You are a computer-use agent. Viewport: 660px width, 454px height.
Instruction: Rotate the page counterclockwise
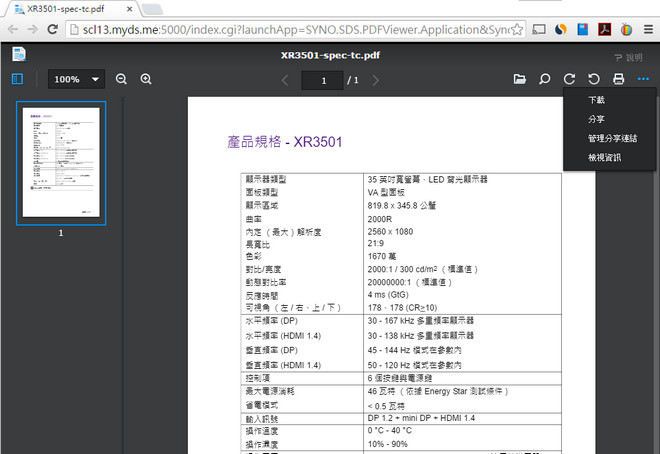click(x=594, y=79)
